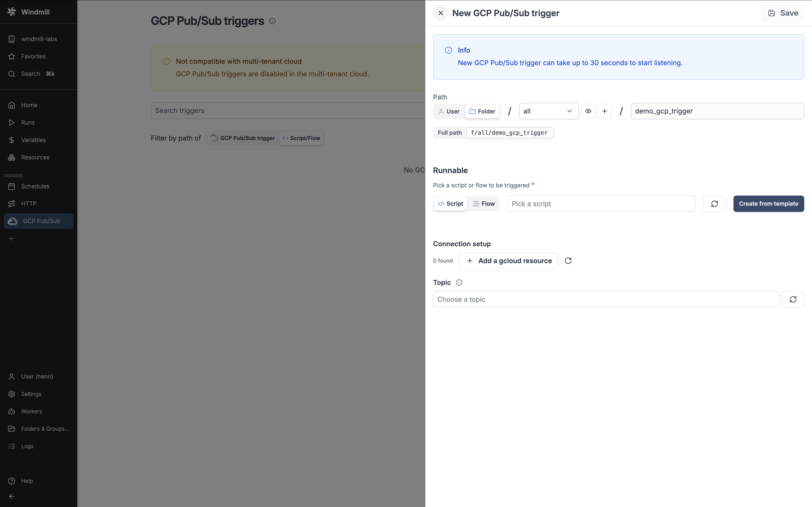This screenshot has height=507, width=812.
Task: Open the Pick a script selector
Action: click(601, 204)
